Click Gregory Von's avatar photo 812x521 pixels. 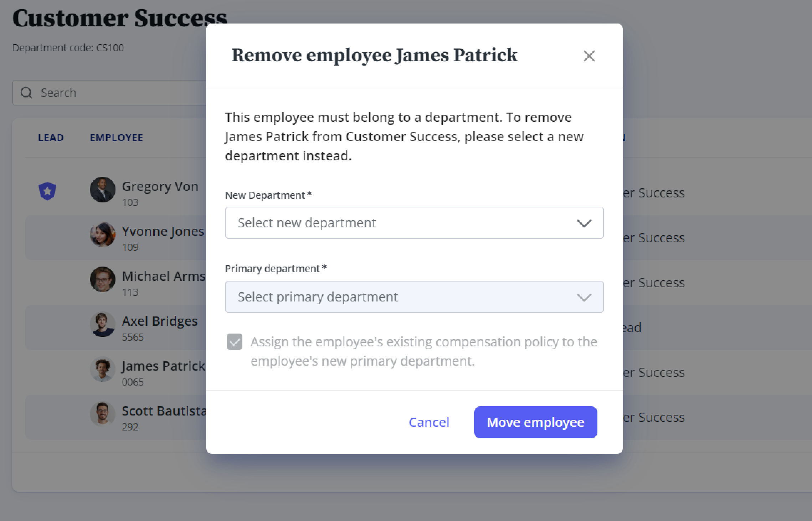103,190
